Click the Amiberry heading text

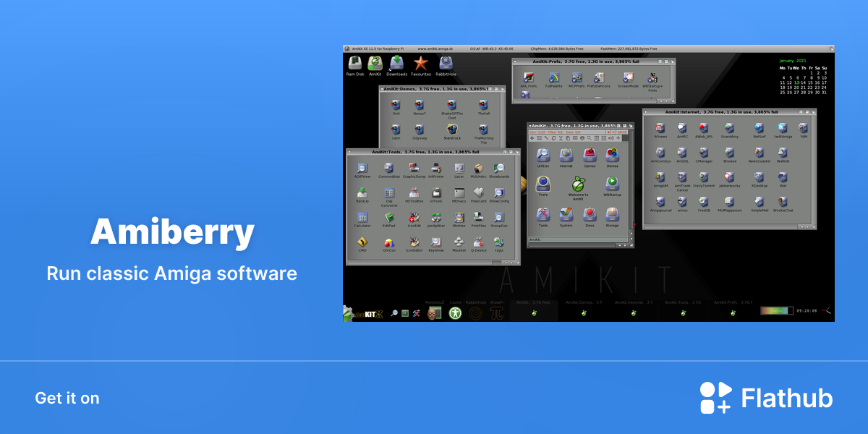point(172,231)
